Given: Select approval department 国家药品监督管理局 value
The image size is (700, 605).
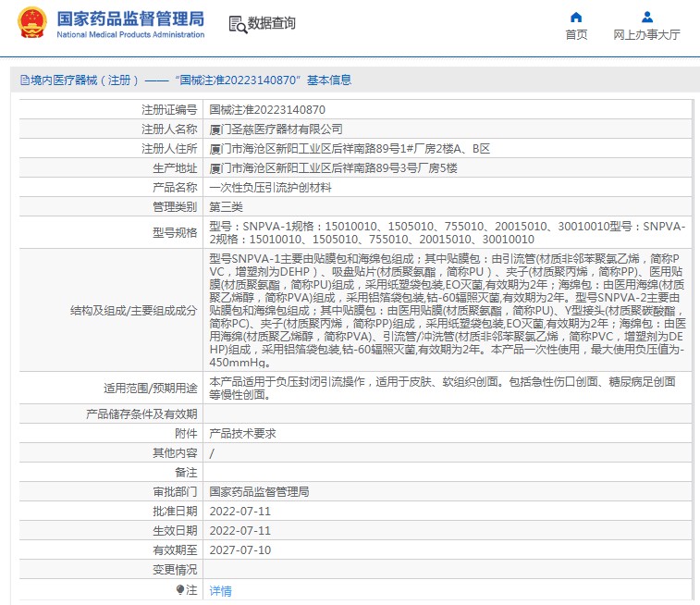Looking at the screenshot, I should [259, 492].
